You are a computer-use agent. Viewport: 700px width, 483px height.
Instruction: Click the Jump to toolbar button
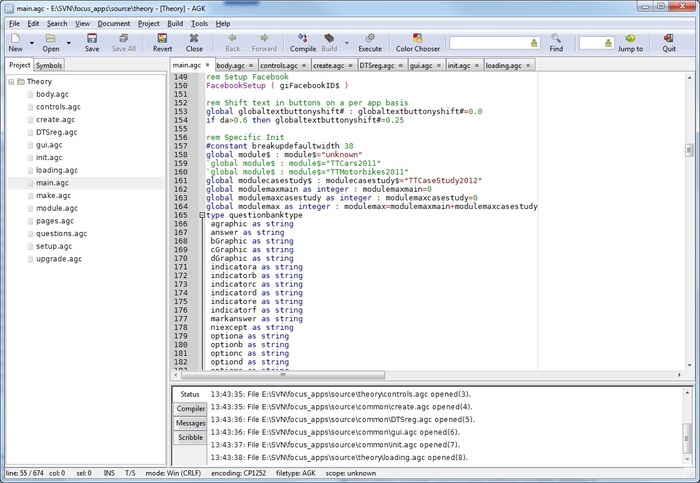pyautogui.click(x=630, y=42)
